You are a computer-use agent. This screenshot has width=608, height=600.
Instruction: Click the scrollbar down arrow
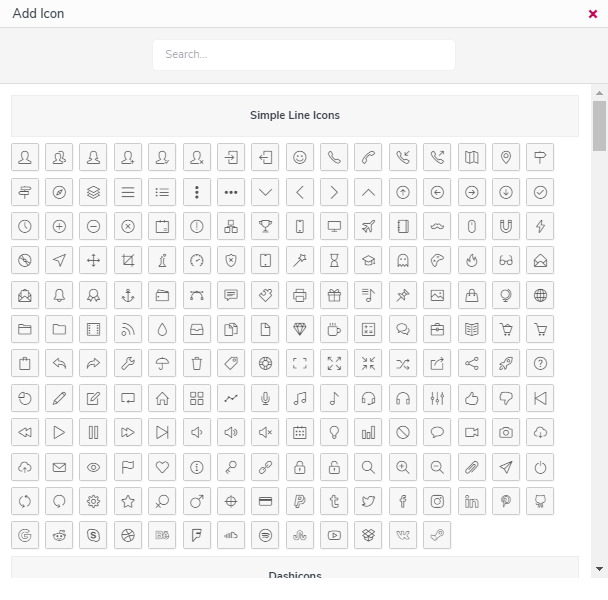coord(599,569)
